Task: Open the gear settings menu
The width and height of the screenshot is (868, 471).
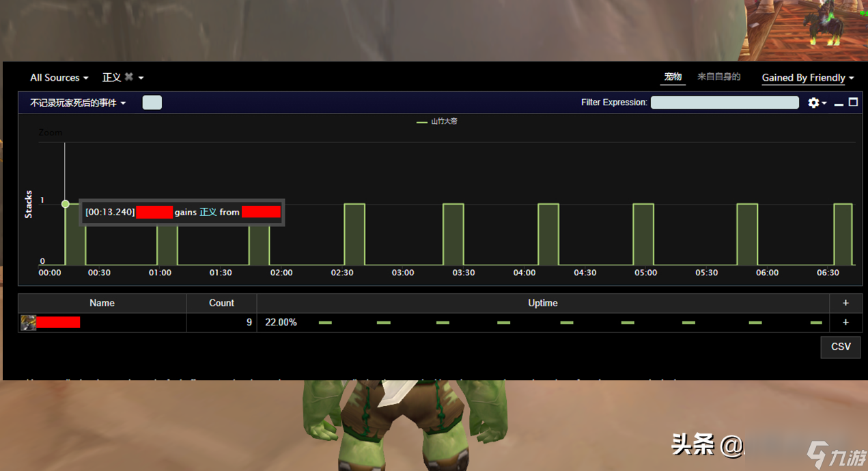Action: [x=817, y=103]
